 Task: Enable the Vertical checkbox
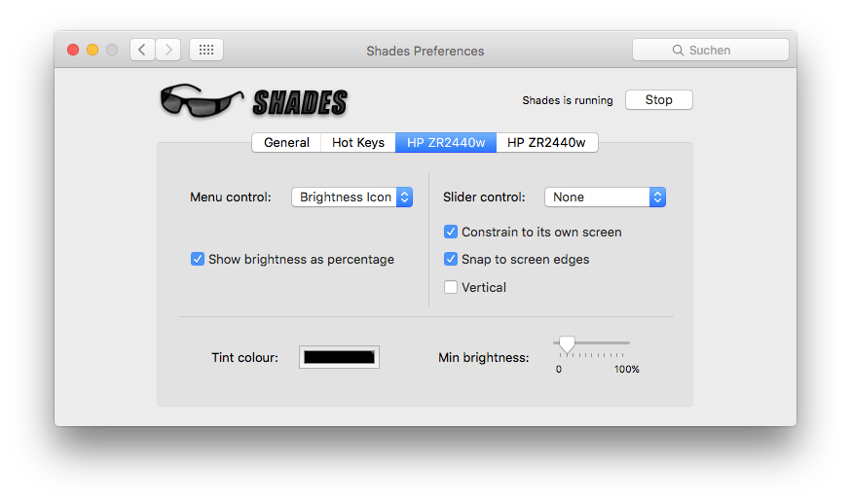(451, 287)
